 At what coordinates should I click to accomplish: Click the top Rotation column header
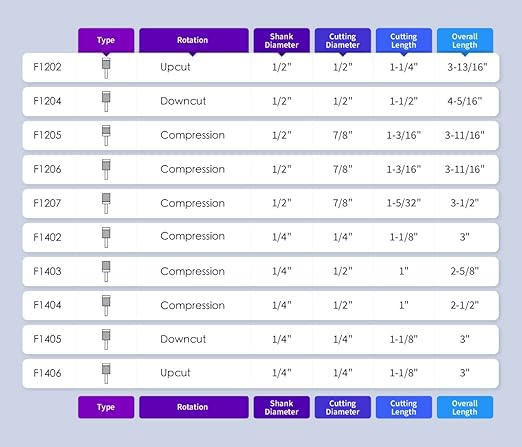click(194, 40)
